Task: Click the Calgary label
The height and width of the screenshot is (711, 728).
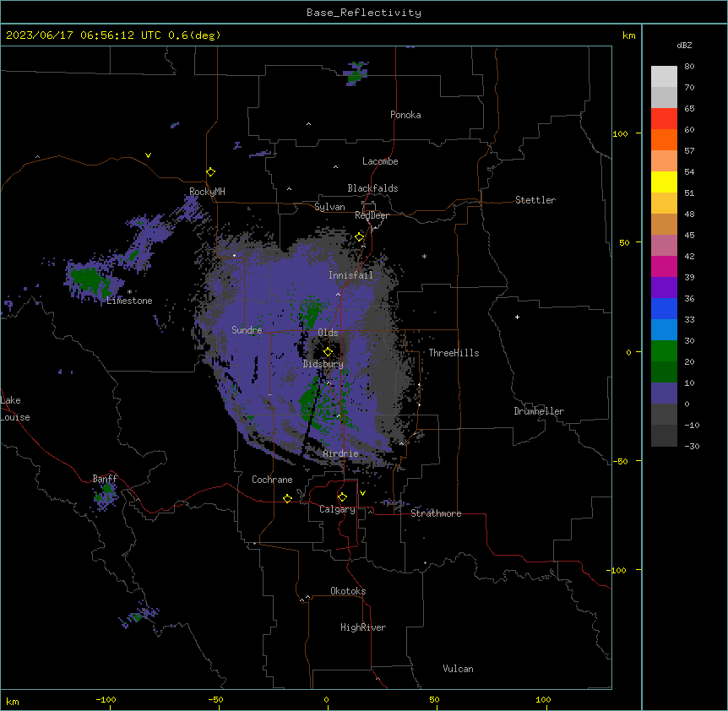Action: (337, 509)
